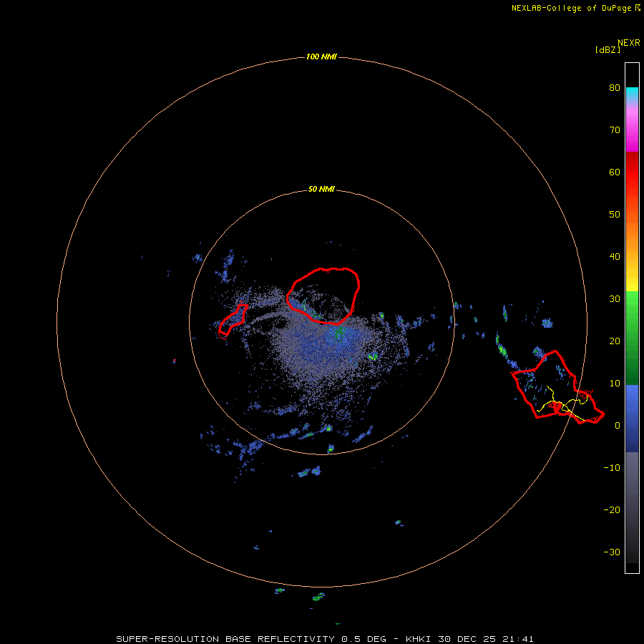
Task: Click the green band of color bar
Action: coord(632,338)
